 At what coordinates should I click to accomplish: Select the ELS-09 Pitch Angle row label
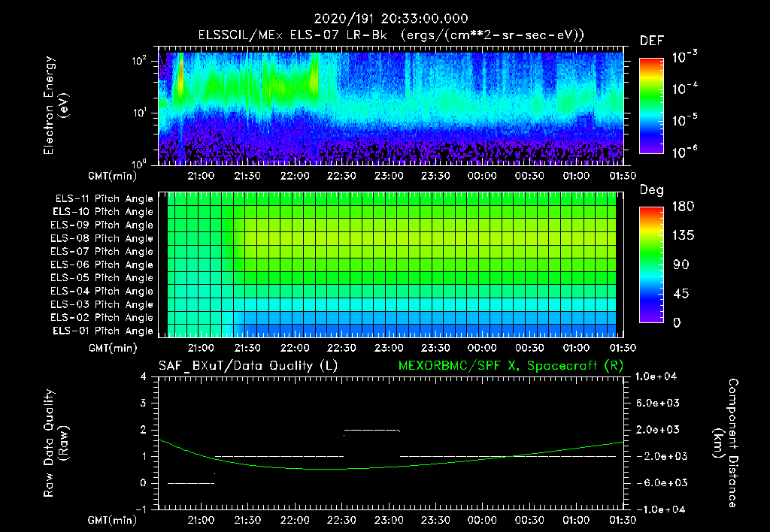pyautogui.click(x=102, y=225)
